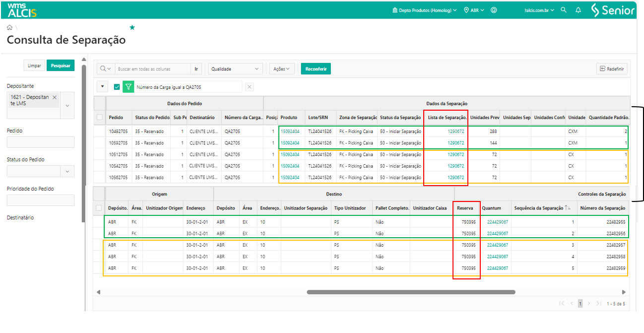Image resolution: width=644 pixels, height=333 pixels.
Task: Remove the 1621 Depositante tag
Action: click(x=55, y=97)
